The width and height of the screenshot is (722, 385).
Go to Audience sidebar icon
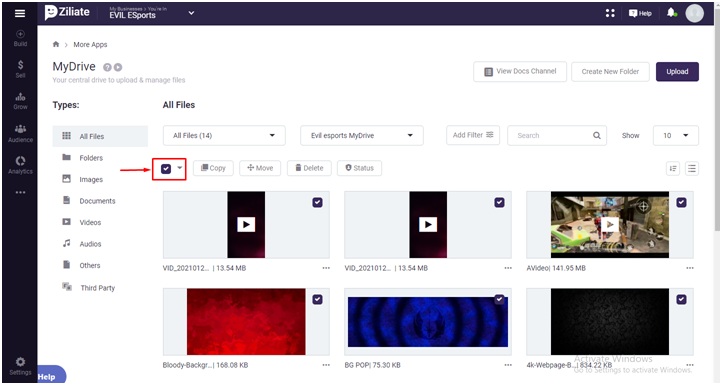[20, 133]
